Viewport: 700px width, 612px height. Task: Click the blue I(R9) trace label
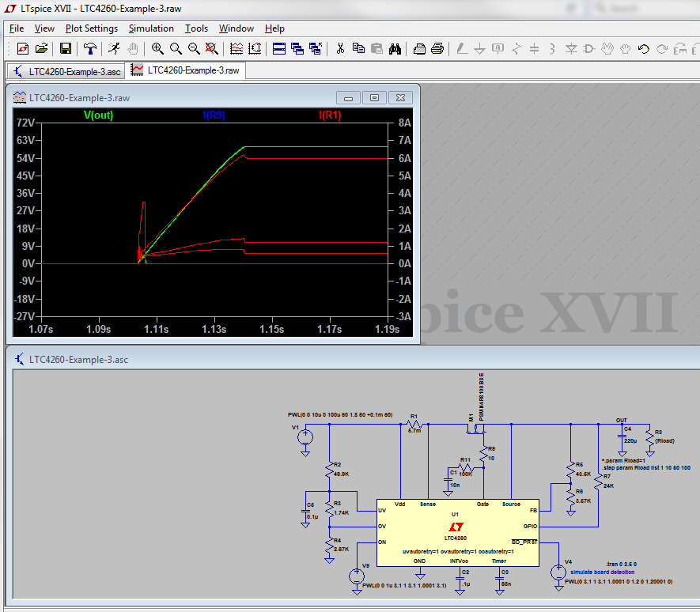[x=214, y=115]
